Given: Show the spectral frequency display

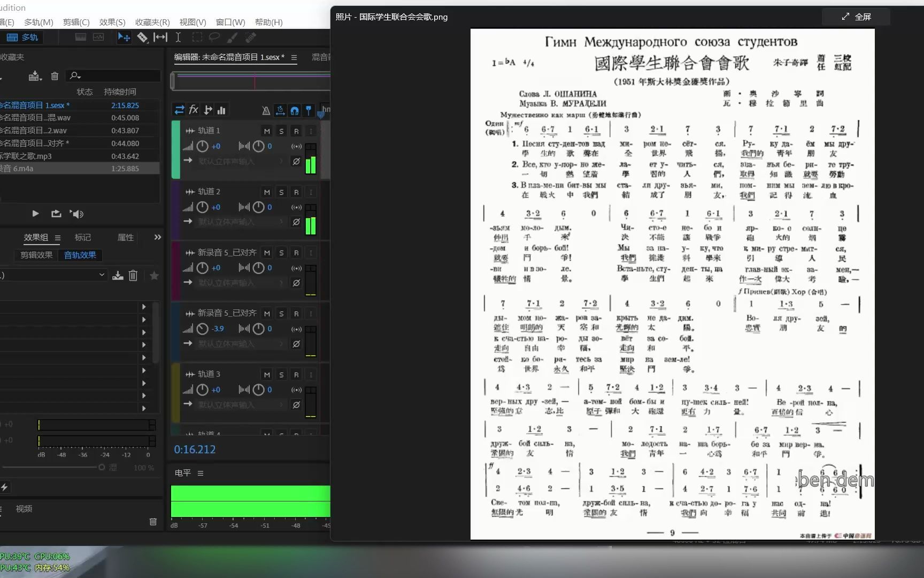Looking at the screenshot, I should [x=81, y=37].
